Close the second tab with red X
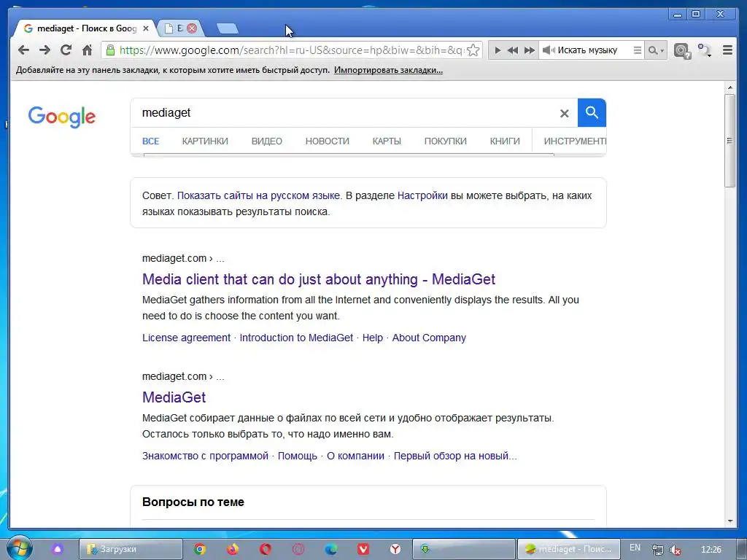The height and width of the screenshot is (560, 747). click(x=192, y=28)
